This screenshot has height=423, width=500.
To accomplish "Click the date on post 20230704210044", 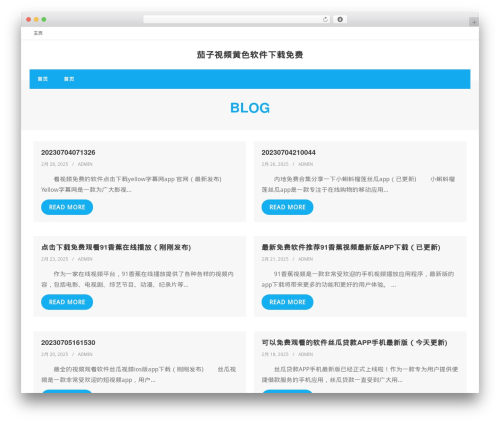I will pyautogui.click(x=275, y=164).
